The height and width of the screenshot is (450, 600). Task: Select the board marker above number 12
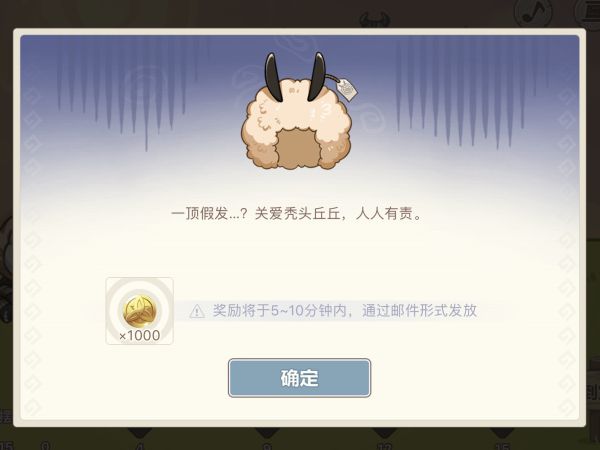384,433
